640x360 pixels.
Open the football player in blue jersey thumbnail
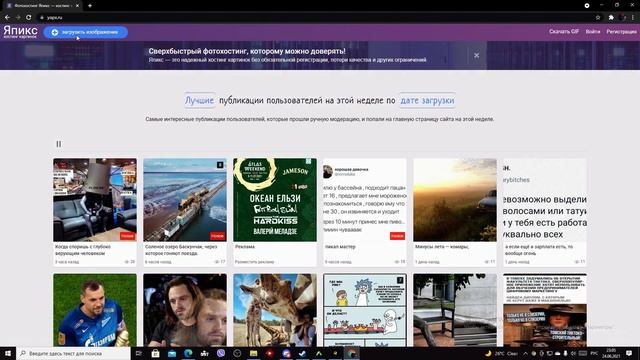95,310
